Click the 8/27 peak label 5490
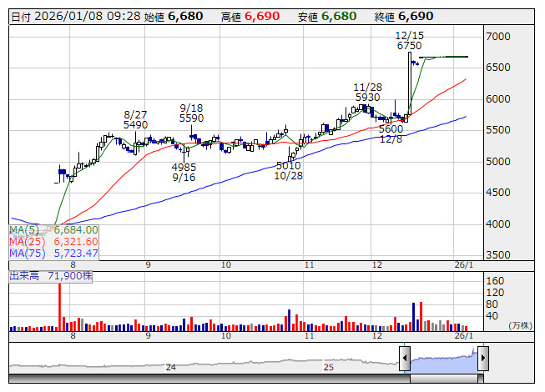The width and height of the screenshot is (545, 392). (135, 124)
